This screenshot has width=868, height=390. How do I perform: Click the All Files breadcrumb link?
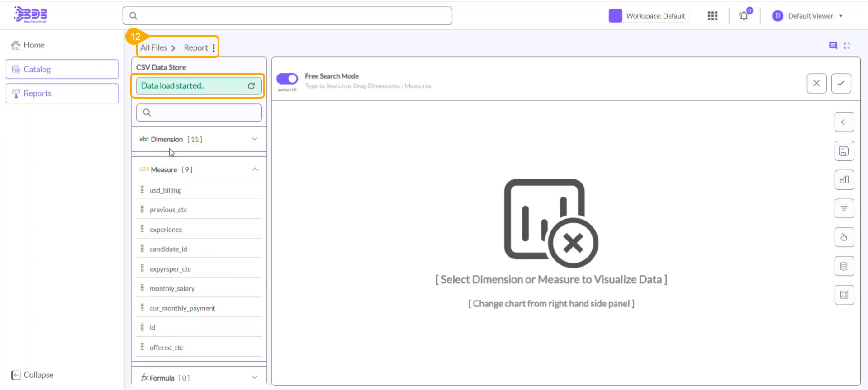[x=154, y=48]
